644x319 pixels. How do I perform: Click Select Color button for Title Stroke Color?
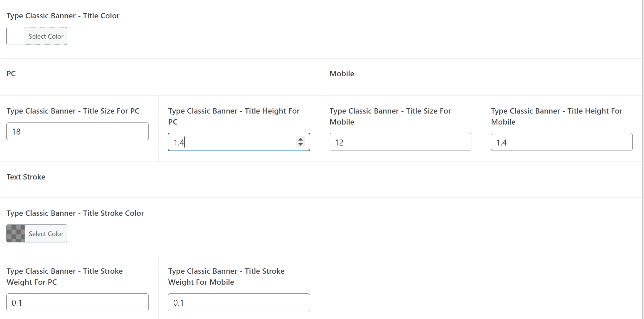click(x=46, y=233)
